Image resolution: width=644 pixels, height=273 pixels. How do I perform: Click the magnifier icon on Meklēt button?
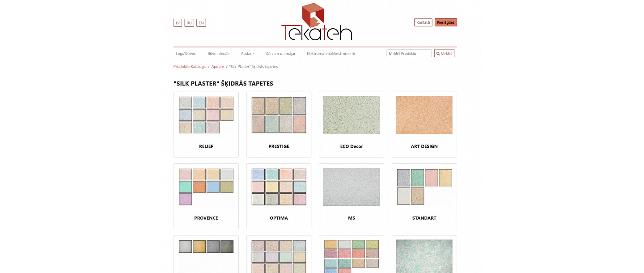coord(438,53)
